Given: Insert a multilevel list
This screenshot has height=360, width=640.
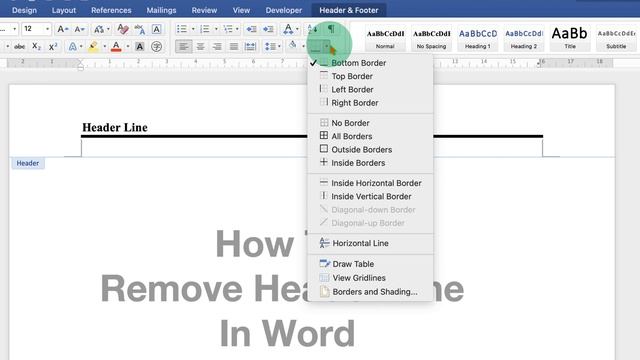Looking at the screenshot, I should point(228,29).
